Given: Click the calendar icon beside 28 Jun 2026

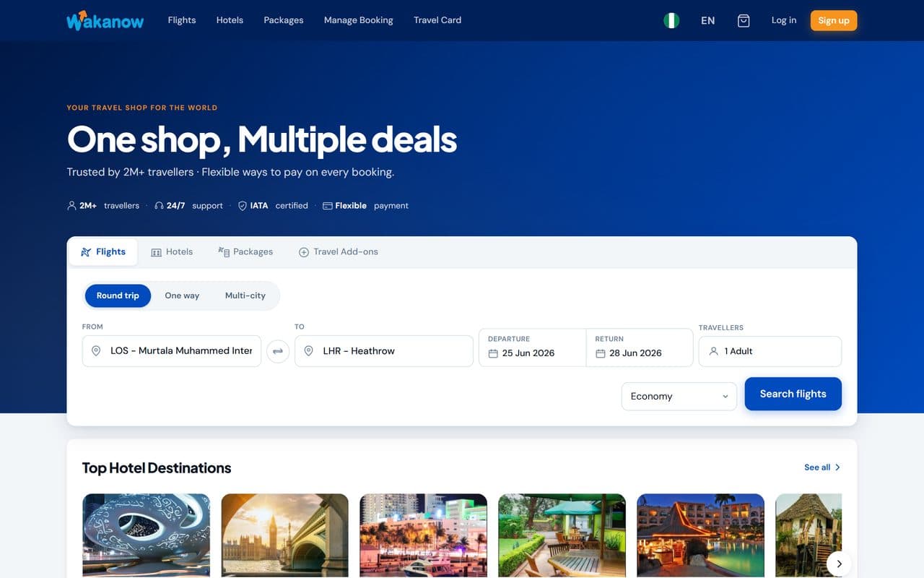Looking at the screenshot, I should coord(601,353).
